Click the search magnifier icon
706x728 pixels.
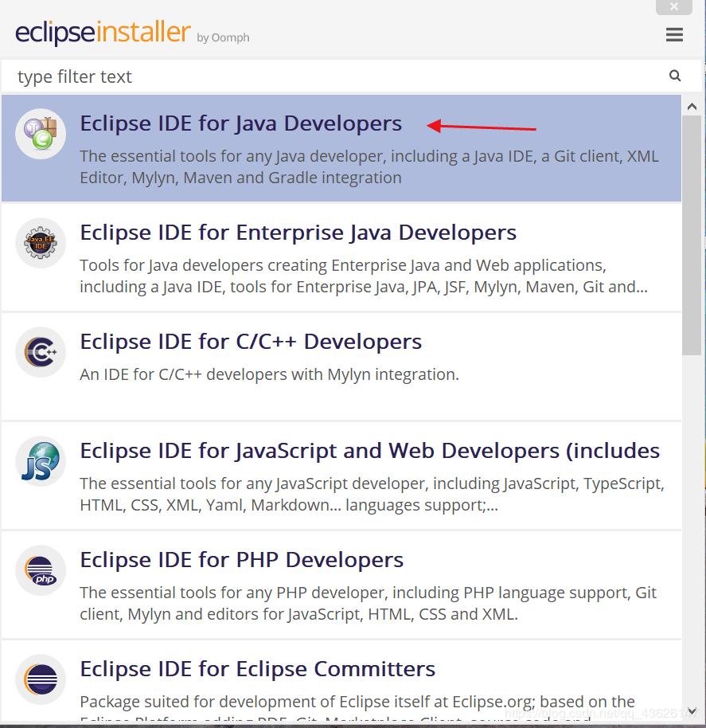(675, 76)
